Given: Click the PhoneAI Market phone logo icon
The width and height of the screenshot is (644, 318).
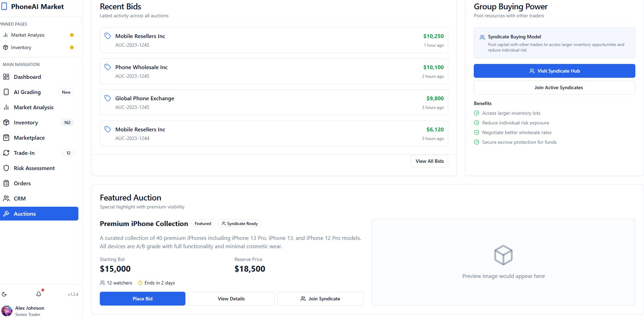Looking at the screenshot, I should tap(4, 7).
